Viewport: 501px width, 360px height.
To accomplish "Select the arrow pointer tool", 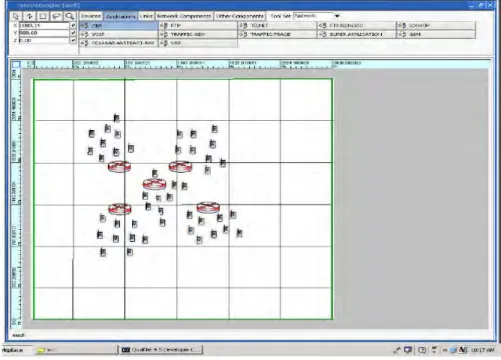I will pos(16,16).
